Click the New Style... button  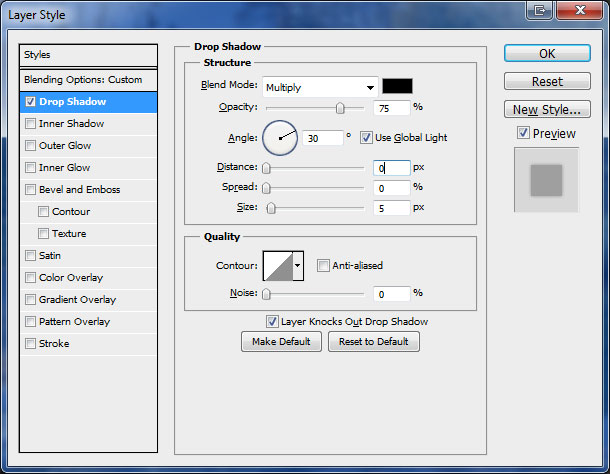pos(546,109)
